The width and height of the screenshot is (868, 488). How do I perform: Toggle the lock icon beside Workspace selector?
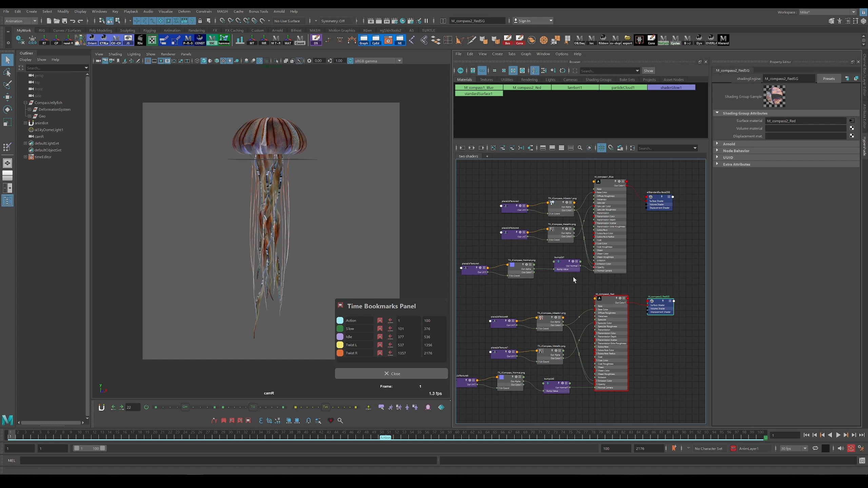pos(863,12)
